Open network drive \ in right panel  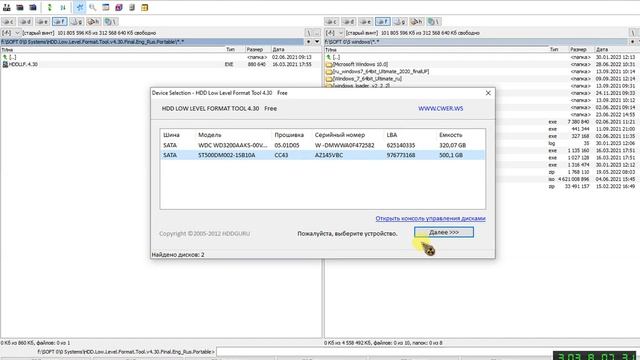(x=434, y=22)
